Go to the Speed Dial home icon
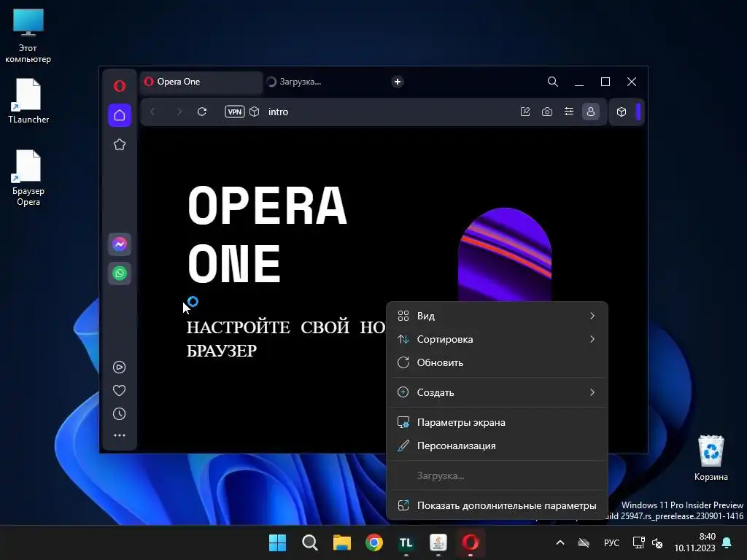Viewport: 747px width, 560px height. tap(120, 115)
